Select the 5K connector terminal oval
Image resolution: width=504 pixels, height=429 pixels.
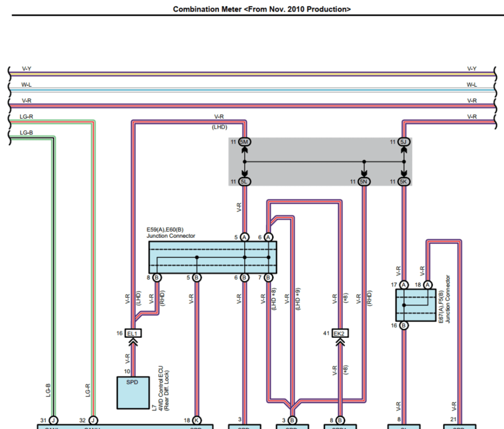pyautogui.click(x=404, y=182)
